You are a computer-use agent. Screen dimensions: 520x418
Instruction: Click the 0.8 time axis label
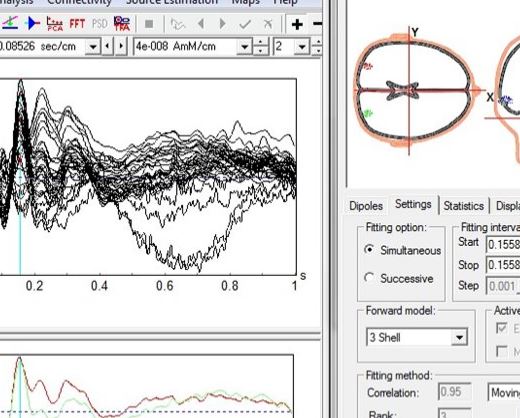pyautogui.click(x=230, y=286)
